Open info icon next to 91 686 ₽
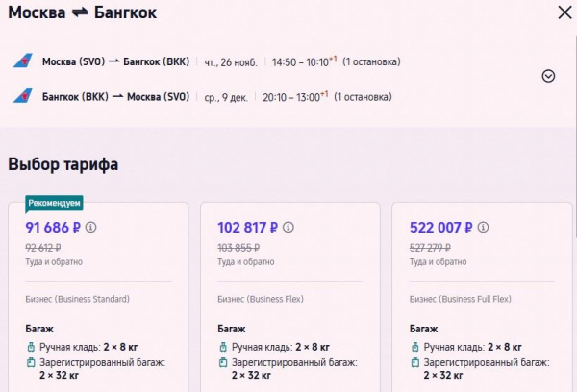The width and height of the screenshot is (577, 392). (91, 228)
